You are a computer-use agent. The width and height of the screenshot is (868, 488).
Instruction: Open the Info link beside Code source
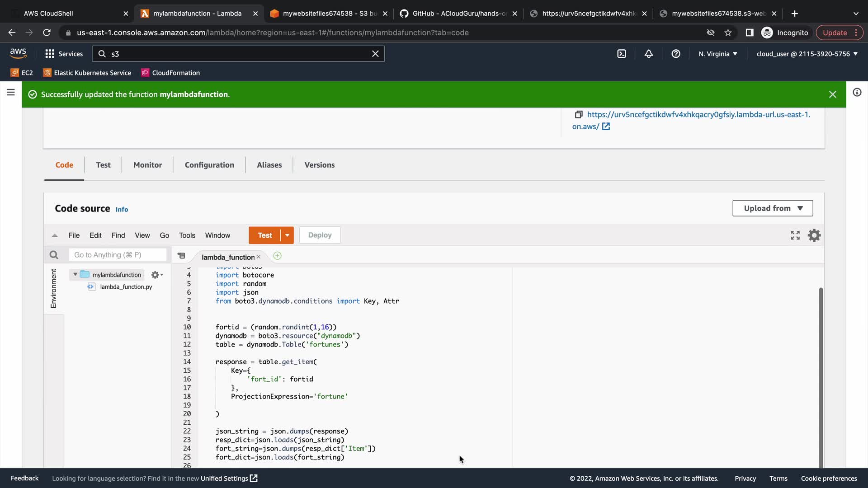point(122,210)
